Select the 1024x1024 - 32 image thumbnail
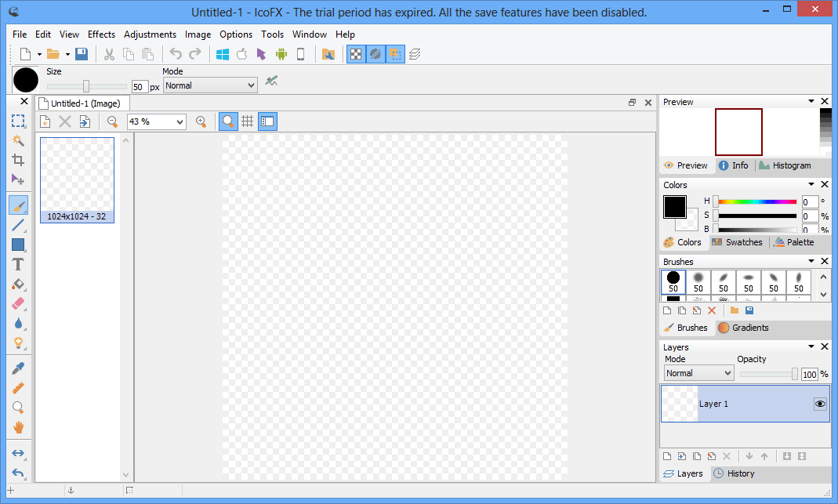 [x=77, y=180]
